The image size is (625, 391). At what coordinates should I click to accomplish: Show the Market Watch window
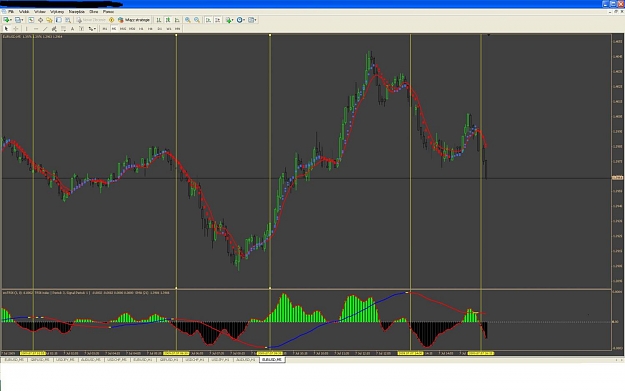click(x=31, y=20)
